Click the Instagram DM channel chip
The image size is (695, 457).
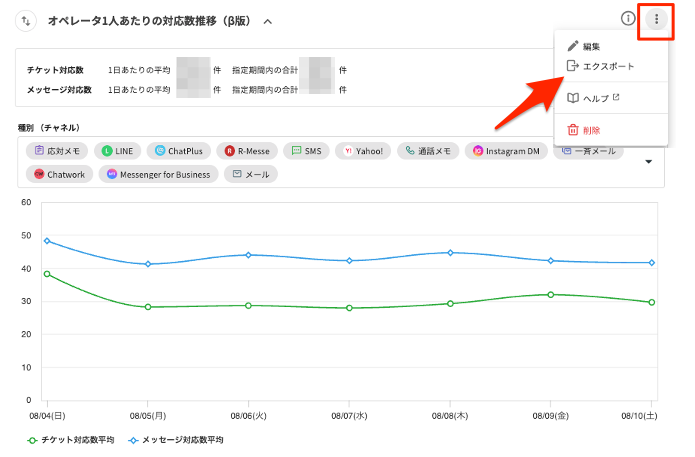point(508,151)
